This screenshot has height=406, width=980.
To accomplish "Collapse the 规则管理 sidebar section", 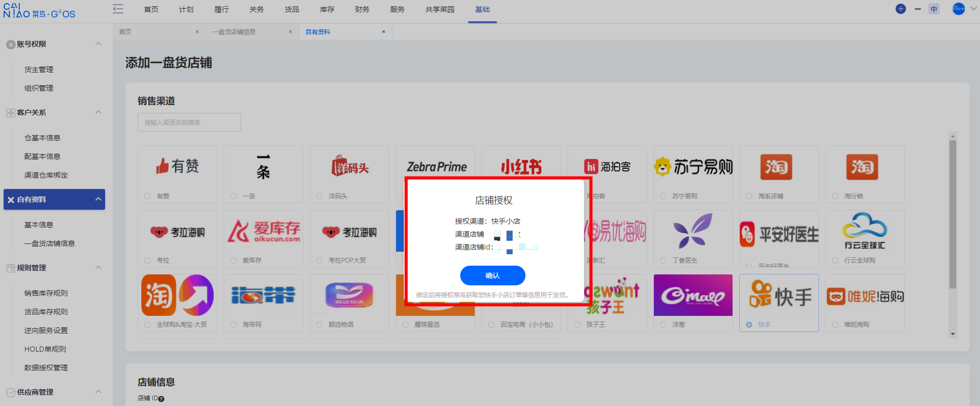I will click(98, 268).
